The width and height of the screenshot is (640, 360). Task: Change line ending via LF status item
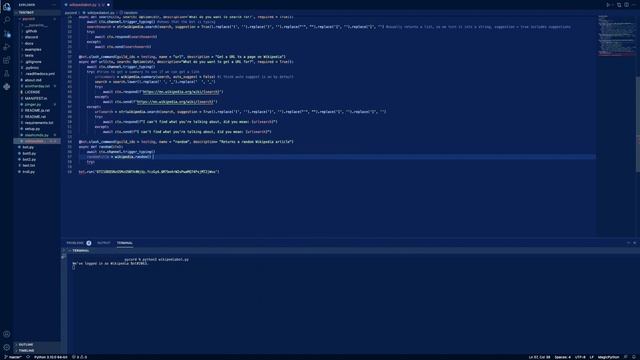point(591,357)
